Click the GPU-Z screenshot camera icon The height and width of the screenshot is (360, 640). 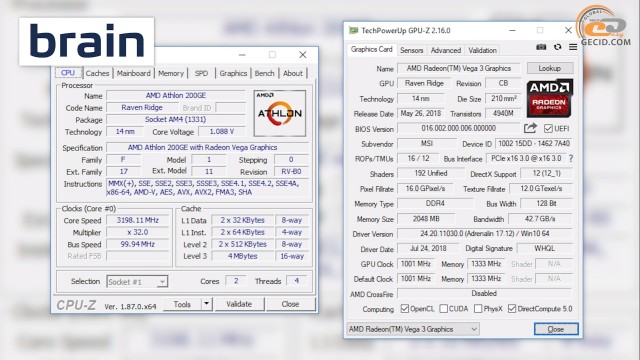pyautogui.click(x=541, y=47)
